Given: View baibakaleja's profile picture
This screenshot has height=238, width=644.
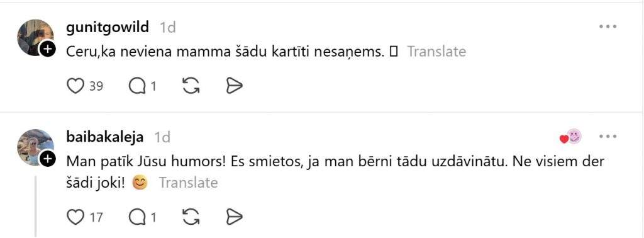Looking at the screenshot, I should tap(34, 147).
